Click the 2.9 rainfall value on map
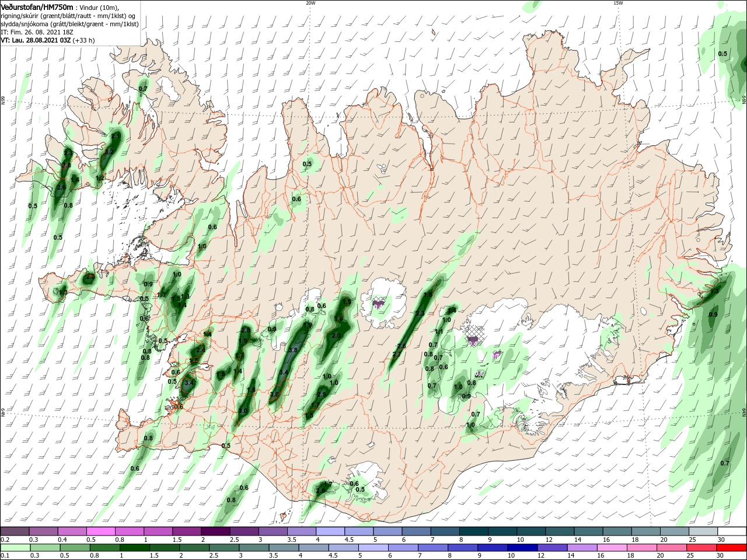 point(321,394)
